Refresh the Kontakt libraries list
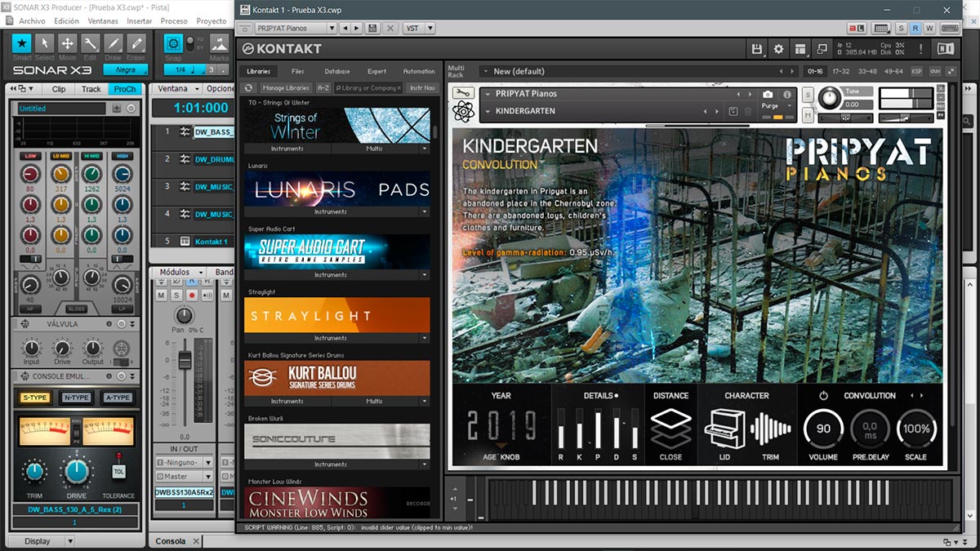The height and width of the screenshot is (551, 980). pos(249,88)
